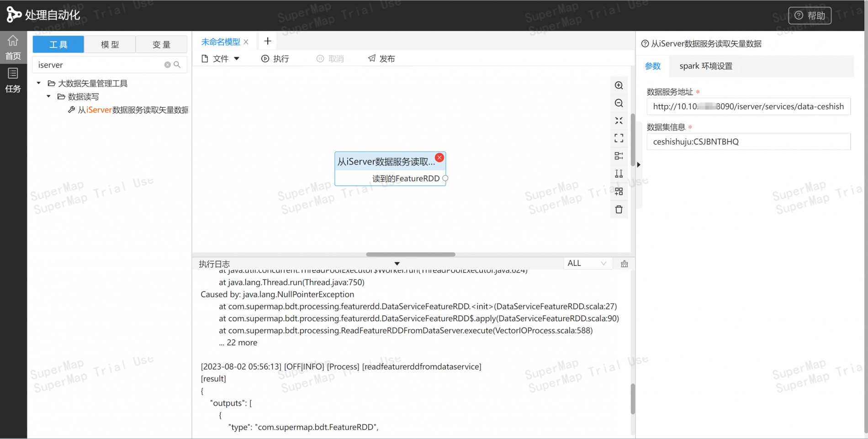Collapse 数据读写 tree folder
Viewport: 868px width, 439px height.
48,96
